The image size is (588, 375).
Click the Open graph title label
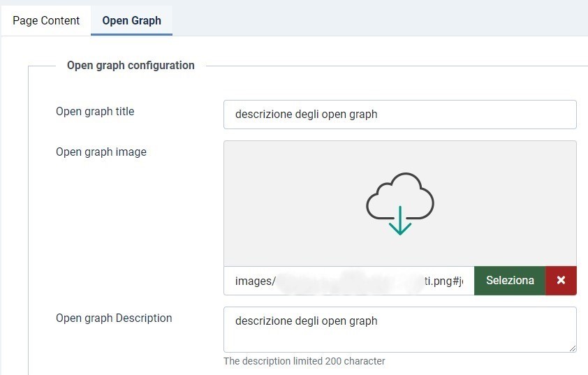(95, 111)
